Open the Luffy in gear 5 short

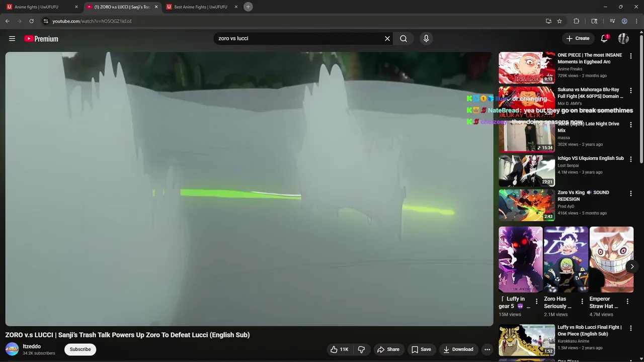coord(520,259)
